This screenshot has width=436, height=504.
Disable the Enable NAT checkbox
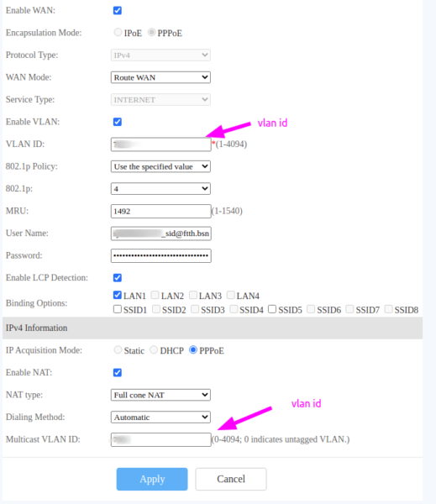click(118, 372)
